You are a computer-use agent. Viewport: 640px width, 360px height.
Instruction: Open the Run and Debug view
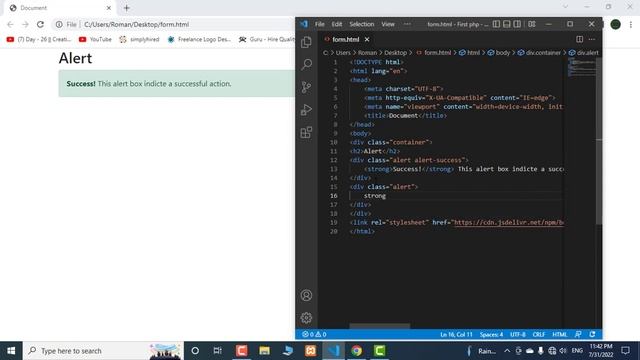[306, 109]
